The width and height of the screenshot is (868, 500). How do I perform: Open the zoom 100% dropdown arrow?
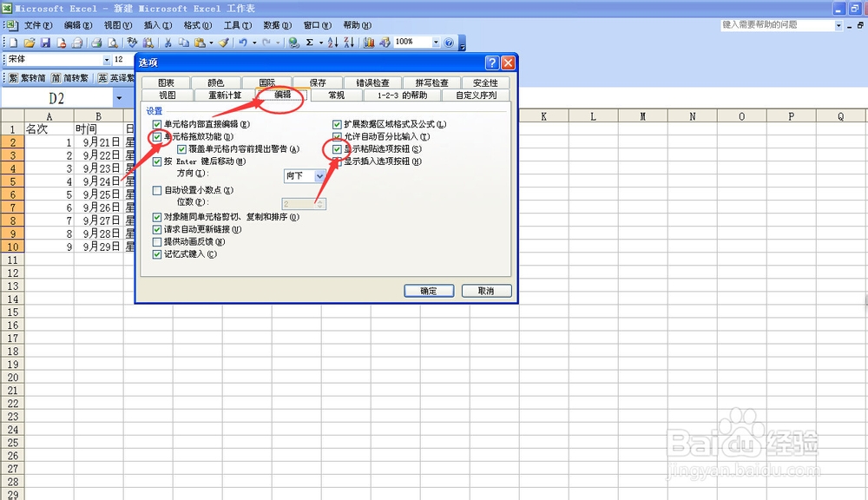[x=436, y=42]
